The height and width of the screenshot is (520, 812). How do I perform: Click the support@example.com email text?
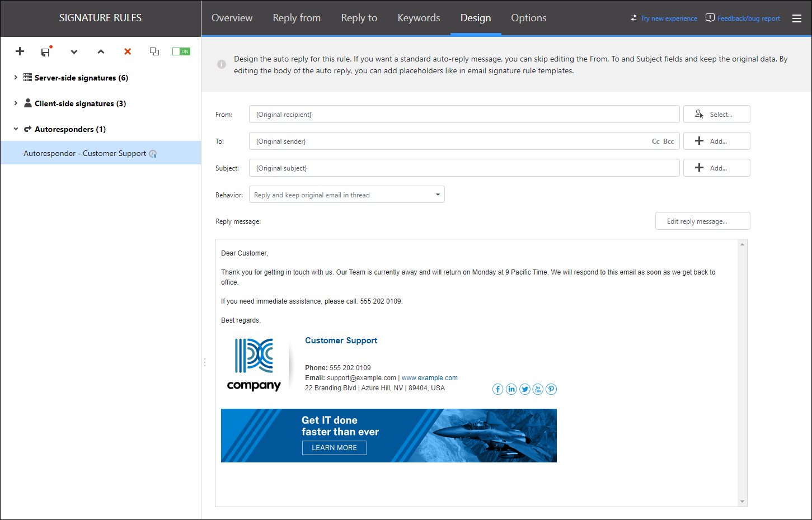point(362,378)
